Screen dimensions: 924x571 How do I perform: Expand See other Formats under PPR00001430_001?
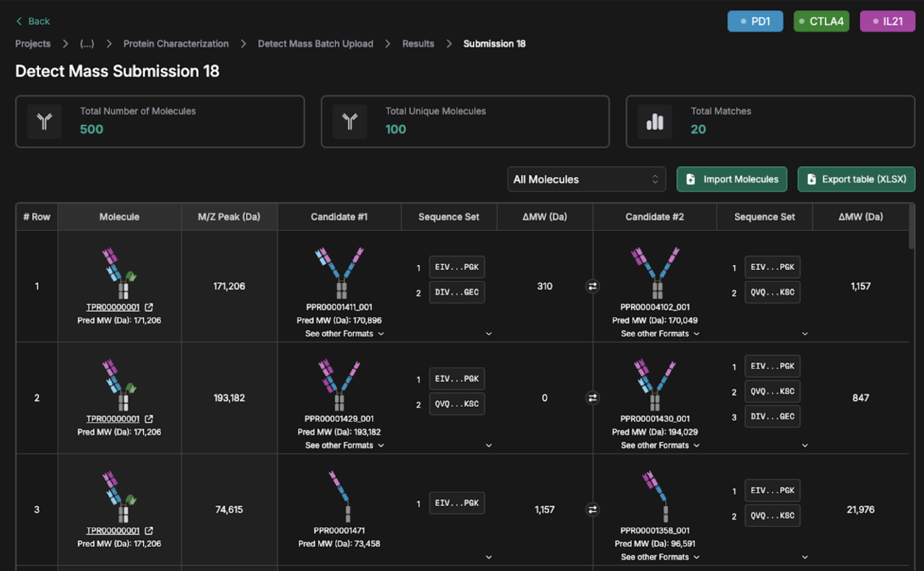(660, 445)
